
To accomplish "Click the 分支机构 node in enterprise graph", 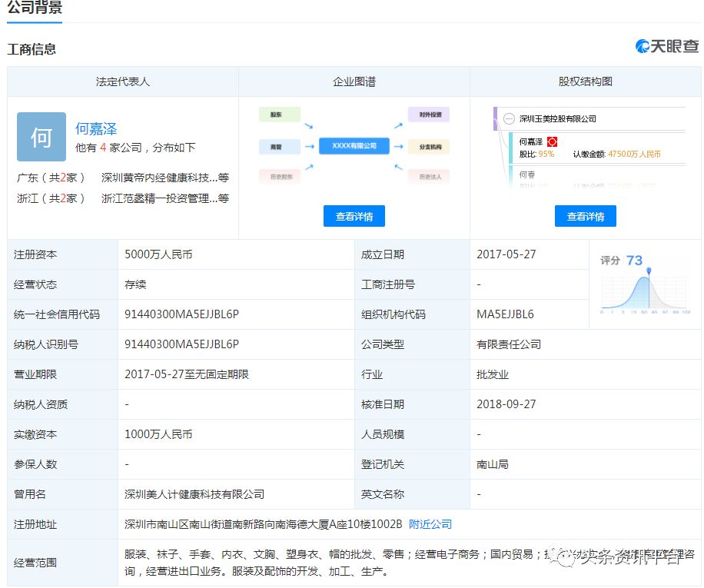I will pyautogui.click(x=429, y=146).
